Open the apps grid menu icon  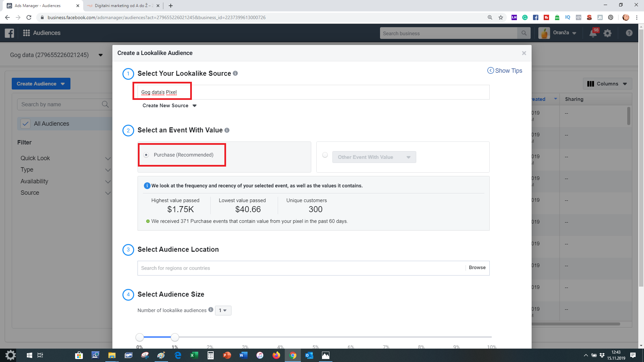point(26,33)
